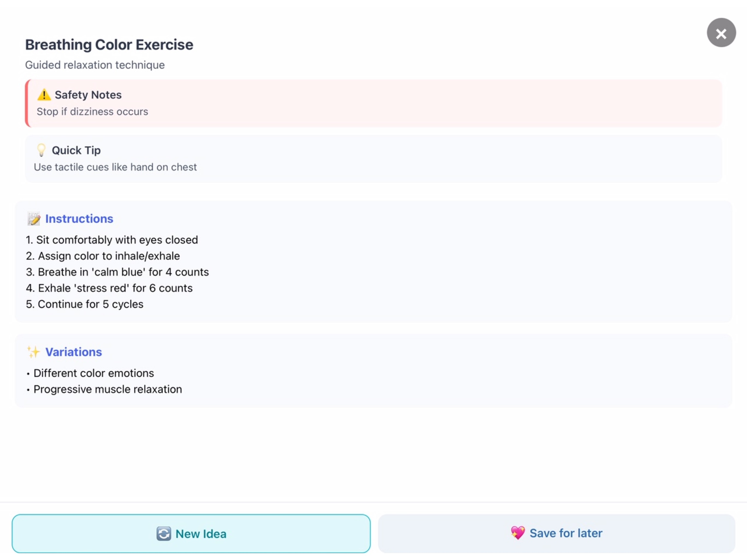This screenshot has width=747, height=560.
Task: Click the refresh arrows icon
Action: [164, 534]
